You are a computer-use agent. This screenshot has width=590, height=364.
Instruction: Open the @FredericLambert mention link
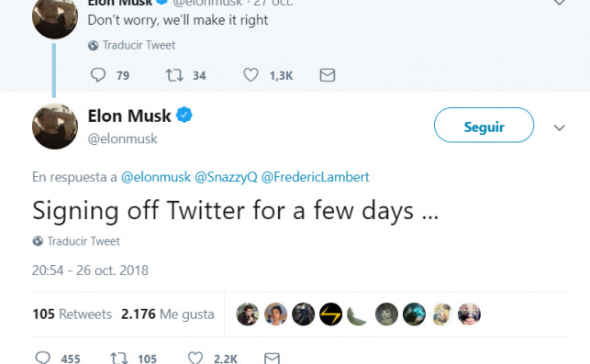click(x=316, y=177)
